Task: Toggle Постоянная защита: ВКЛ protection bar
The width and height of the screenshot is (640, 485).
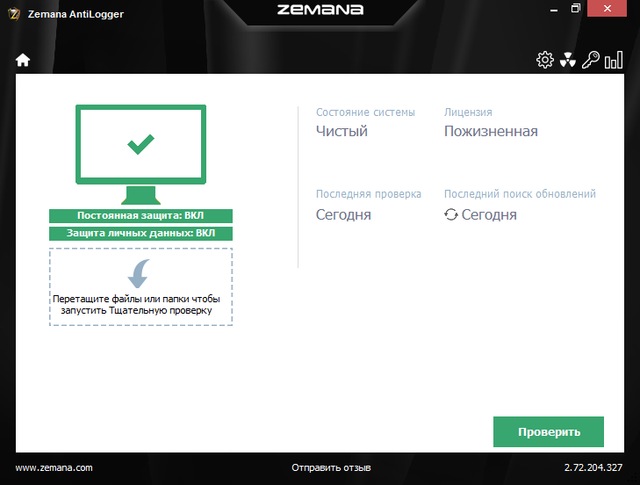Action: click(x=140, y=215)
